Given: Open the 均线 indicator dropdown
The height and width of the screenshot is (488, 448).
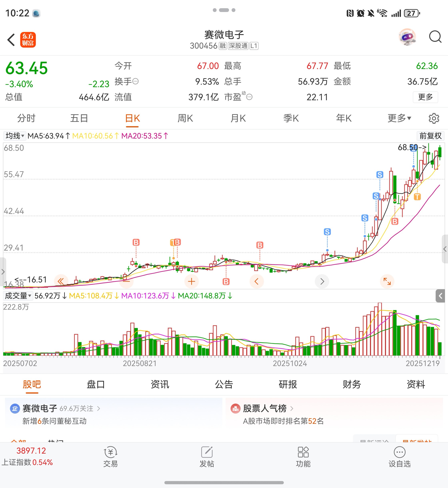Looking at the screenshot, I should [x=15, y=136].
